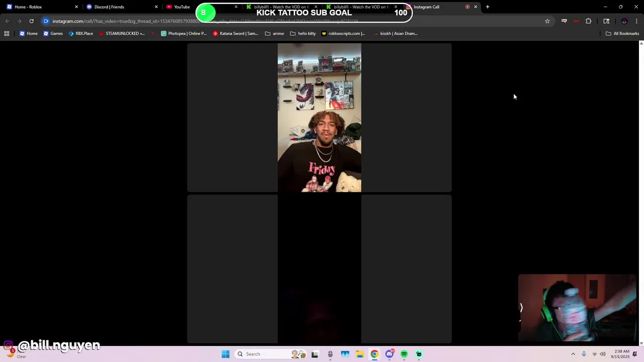Bookmark this page with the star icon
The height and width of the screenshot is (362, 644).
pos(547,21)
